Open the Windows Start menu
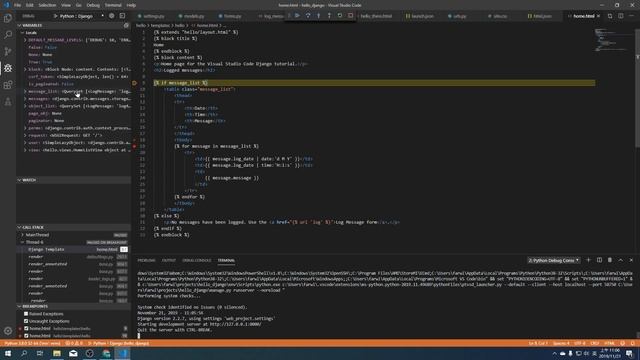The height and width of the screenshot is (360, 640). 8,353
